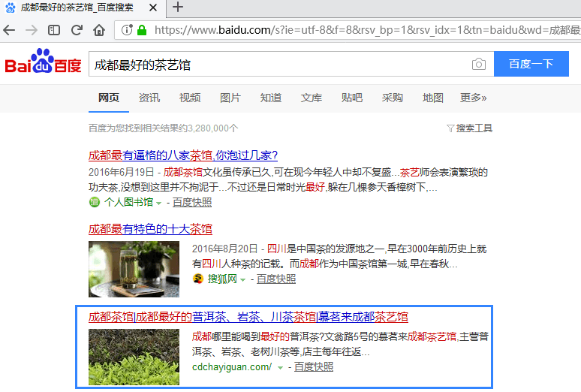Click the green tea leaves thumbnail
Image resolution: width=581 pixels, height=392 pixels.
point(134,357)
